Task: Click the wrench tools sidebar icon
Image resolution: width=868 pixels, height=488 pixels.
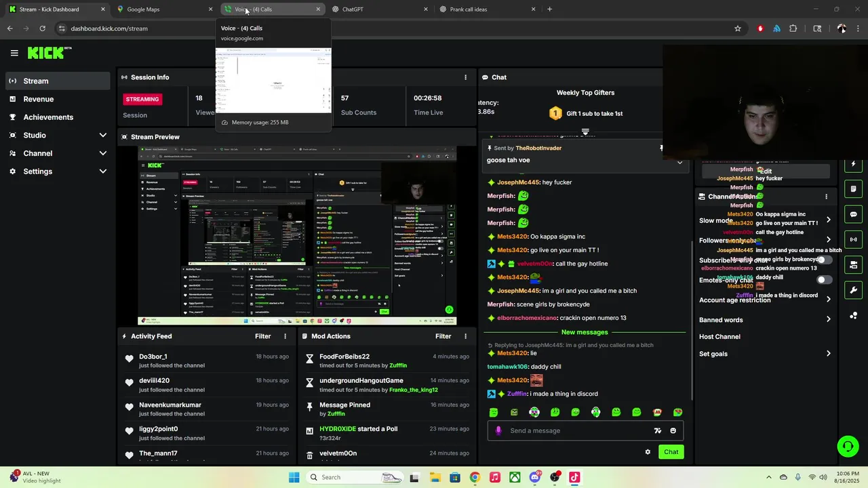Action: click(853, 290)
